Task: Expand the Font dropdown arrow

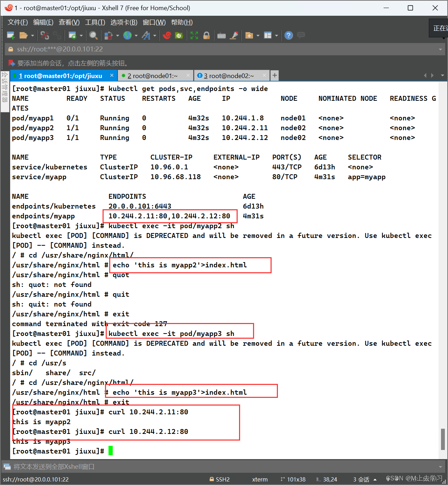Action: tap(155, 35)
